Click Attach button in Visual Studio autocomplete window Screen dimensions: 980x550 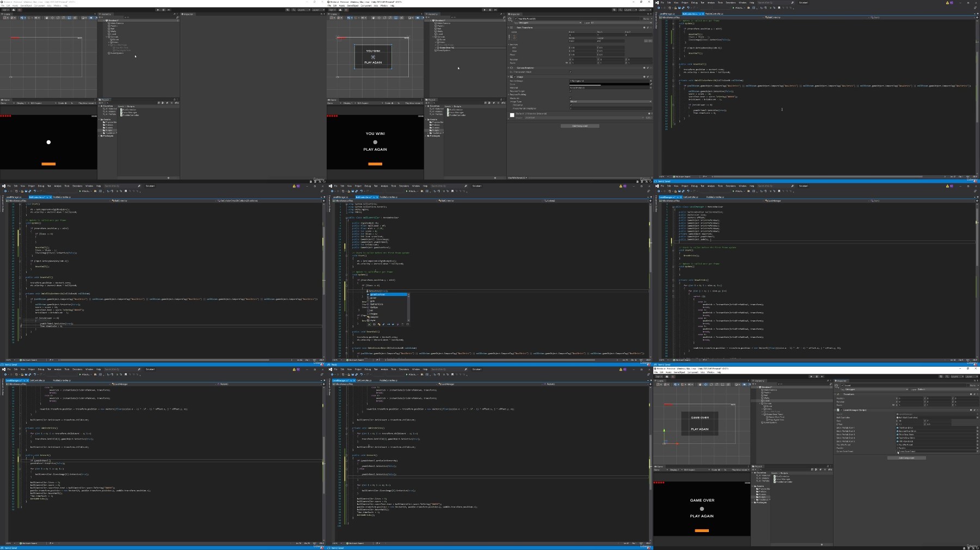point(412,191)
